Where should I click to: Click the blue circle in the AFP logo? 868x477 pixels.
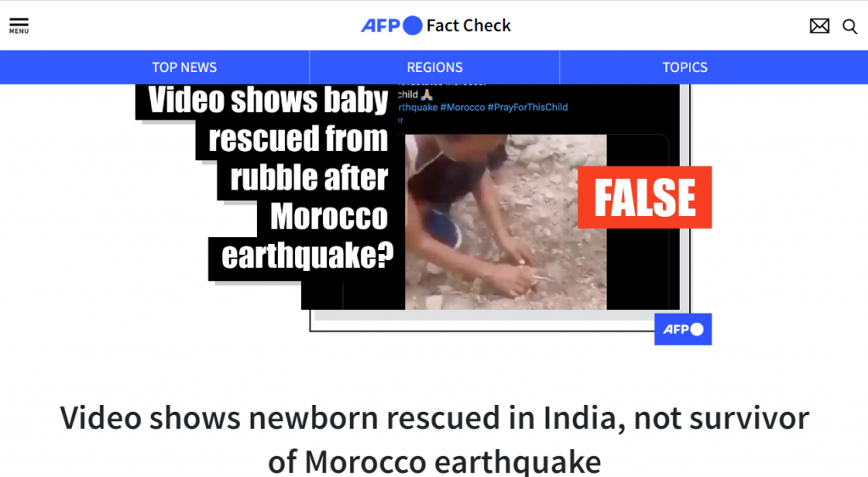[413, 25]
